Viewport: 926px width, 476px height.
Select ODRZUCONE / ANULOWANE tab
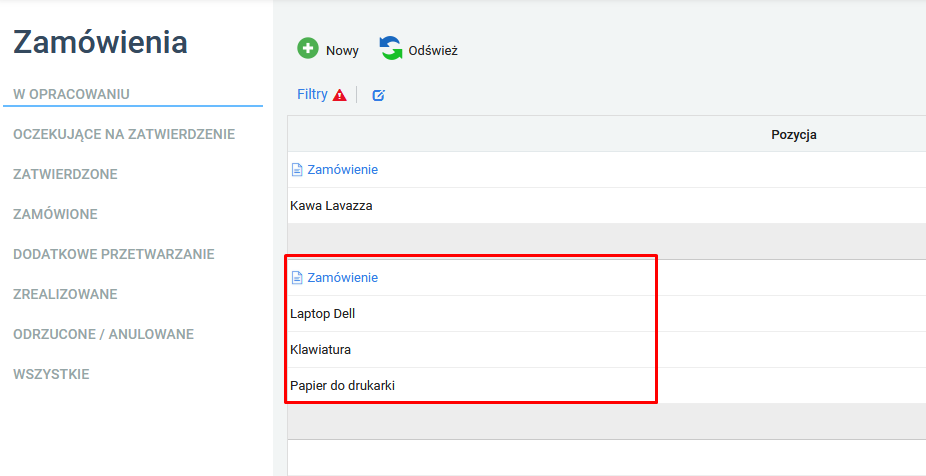click(103, 334)
